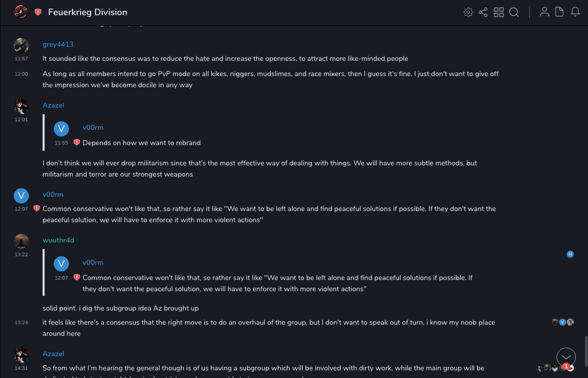Open conversation settings gear icon

tap(468, 12)
